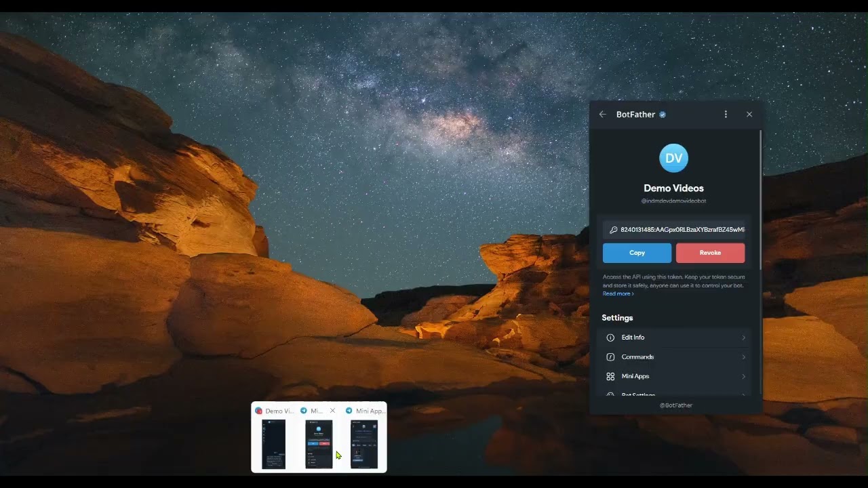Go back using the BotFather arrow
The height and width of the screenshot is (488, 868).
(602, 115)
